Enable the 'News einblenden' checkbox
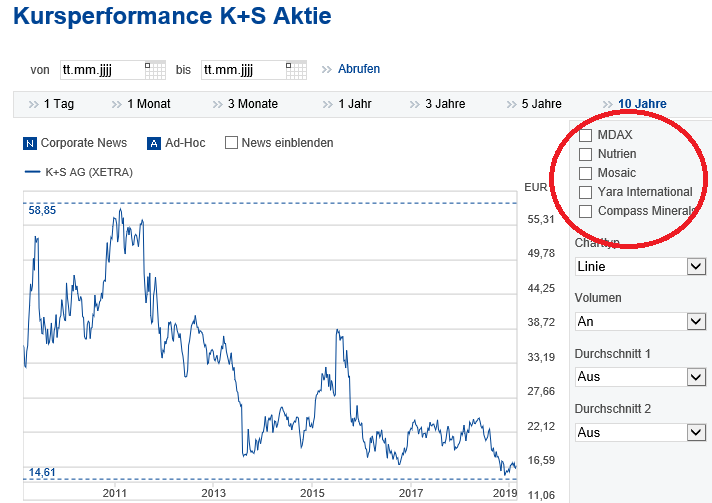This screenshot has width=712, height=503. tap(232, 143)
